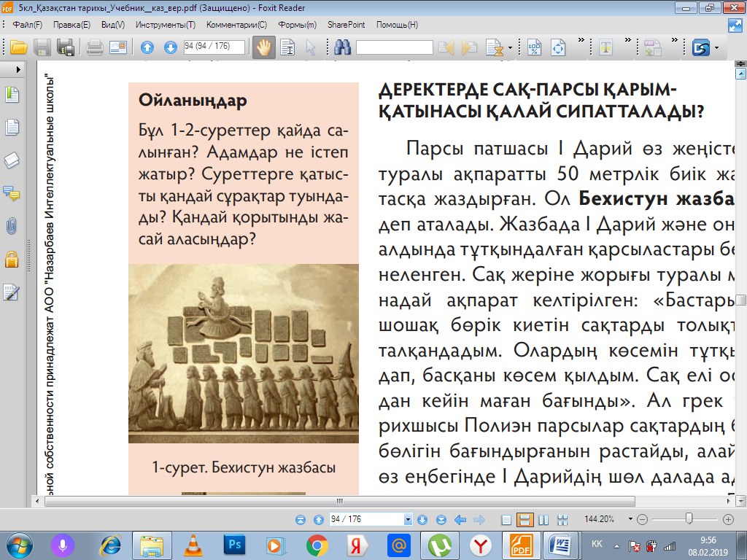Click the Save All diskettes icon

[65, 47]
